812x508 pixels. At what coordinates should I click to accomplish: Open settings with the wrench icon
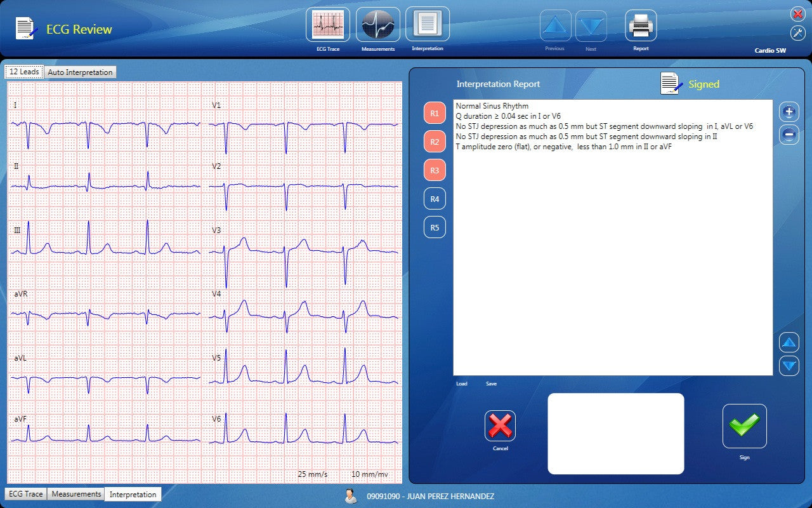[x=797, y=33]
